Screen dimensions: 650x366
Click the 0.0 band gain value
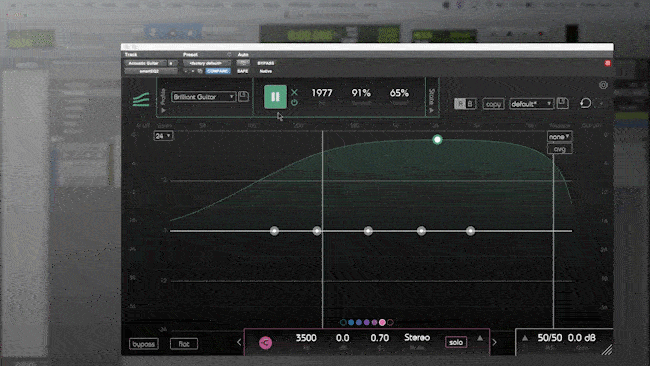342,338
